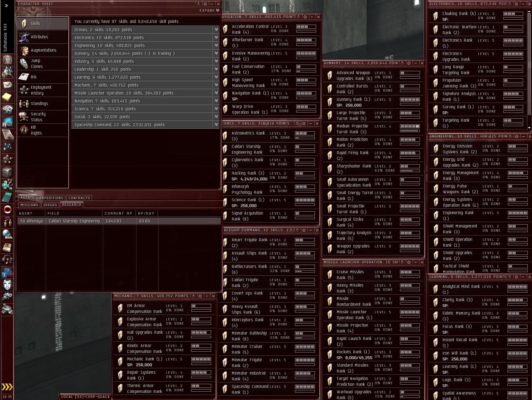This screenshot has height=400, width=532.
Task: Click the Augmentations head icon
Action: coord(24,50)
